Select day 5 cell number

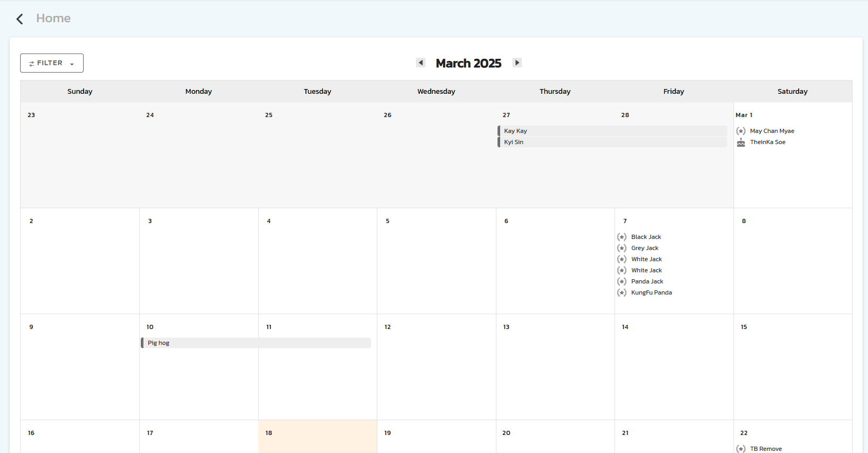click(387, 221)
